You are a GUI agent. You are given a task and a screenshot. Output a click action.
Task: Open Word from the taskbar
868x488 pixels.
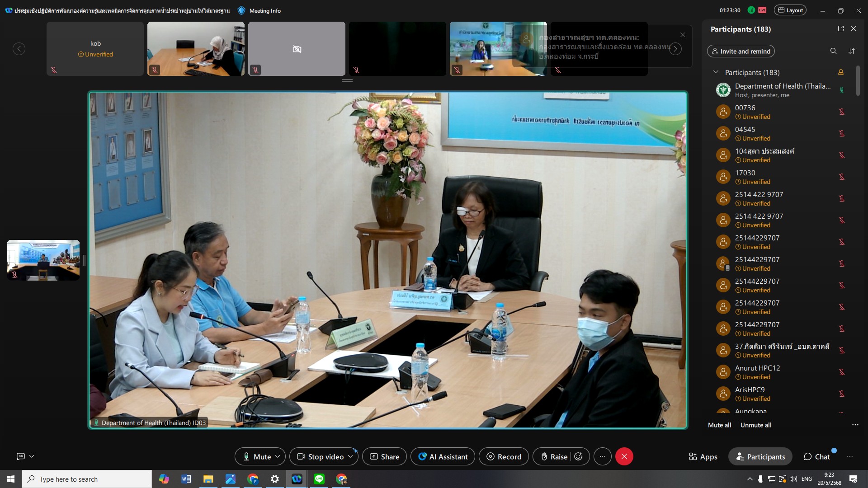186,479
